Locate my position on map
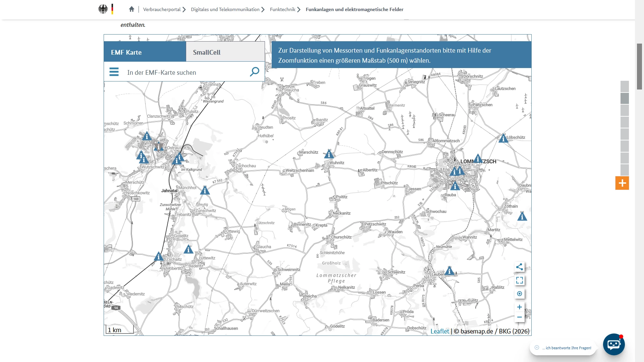Screen dimensions: 644x362 (x=519, y=294)
